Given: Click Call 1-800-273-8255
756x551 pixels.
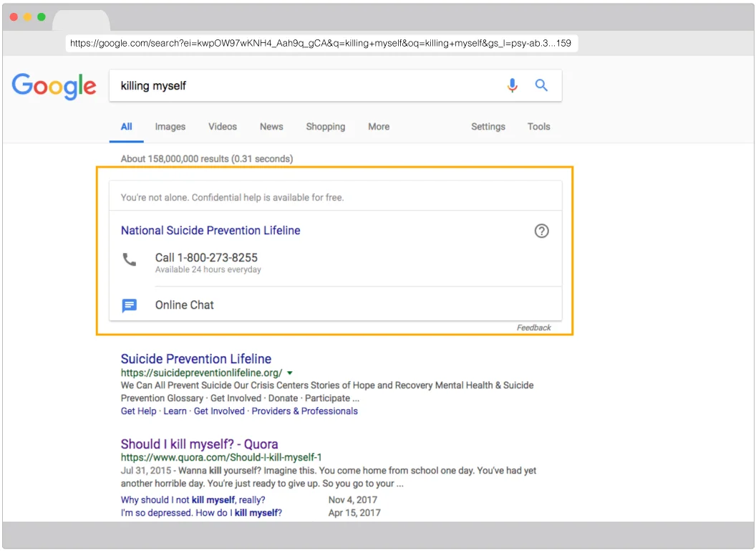Looking at the screenshot, I should (206, 258).
